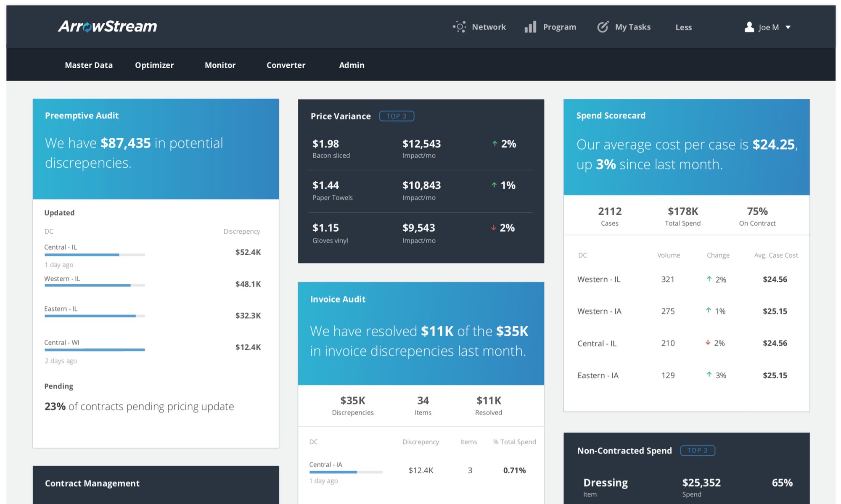
Task: Go to the Admin menu
Action: [352, 65]
